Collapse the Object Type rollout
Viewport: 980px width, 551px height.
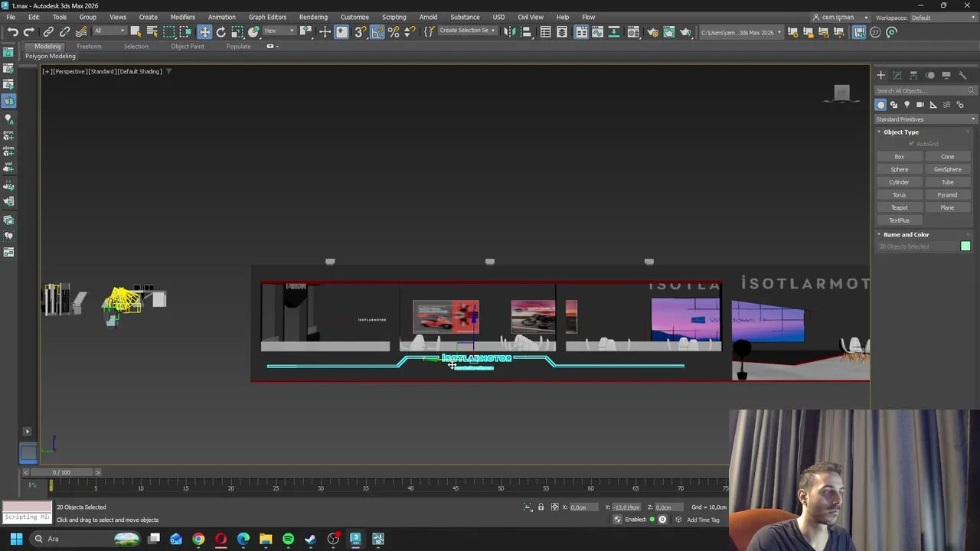tap(900, 132)
